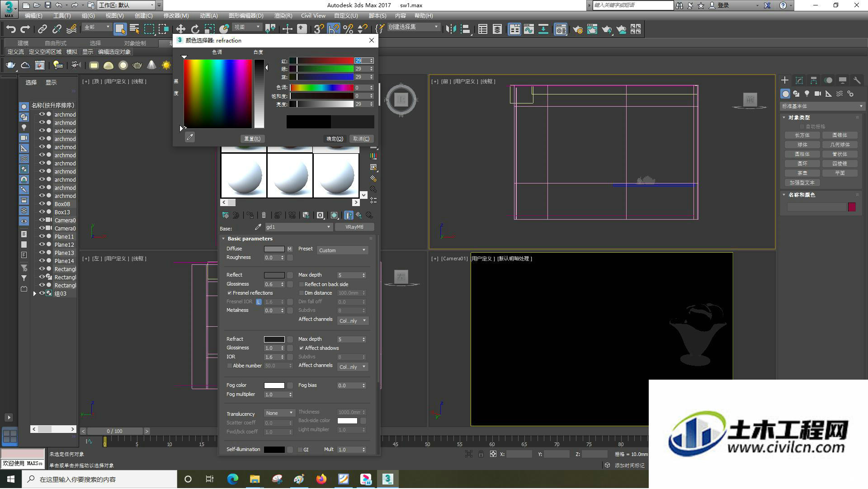Toggle the Angle Snap icon
Screen dimensions: 868x489
click(x=334, y=29)
